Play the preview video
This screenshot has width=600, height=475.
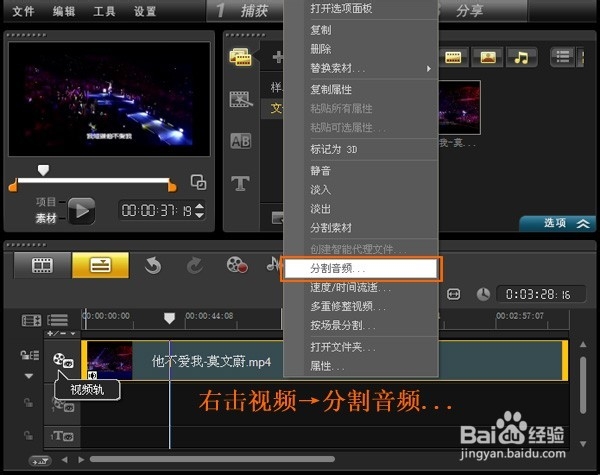pos(81,211)
